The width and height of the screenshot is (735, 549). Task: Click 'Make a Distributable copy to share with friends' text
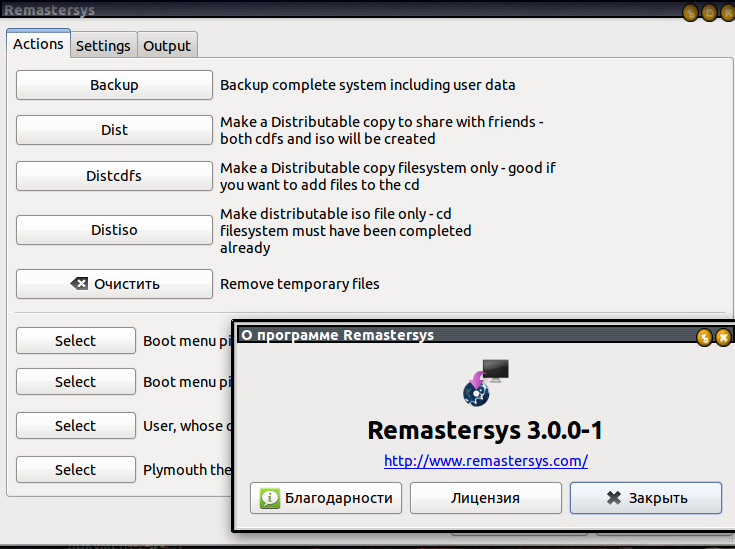point(382,130)
